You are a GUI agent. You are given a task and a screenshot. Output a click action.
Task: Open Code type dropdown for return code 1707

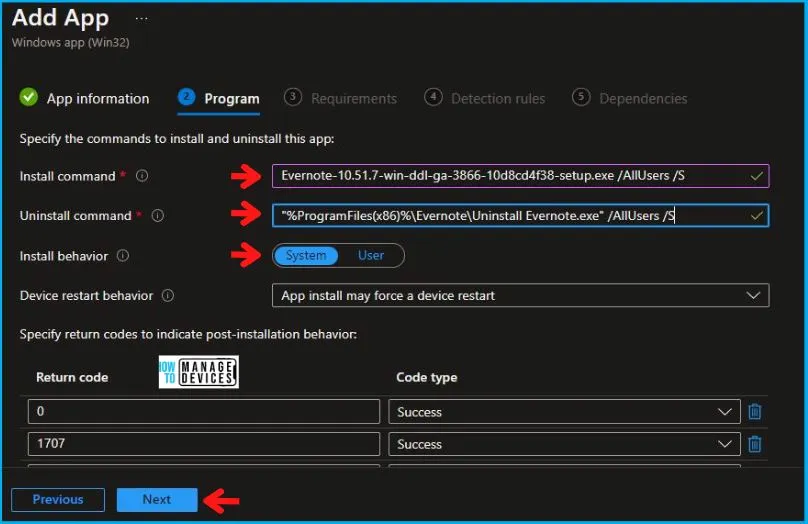564,444
